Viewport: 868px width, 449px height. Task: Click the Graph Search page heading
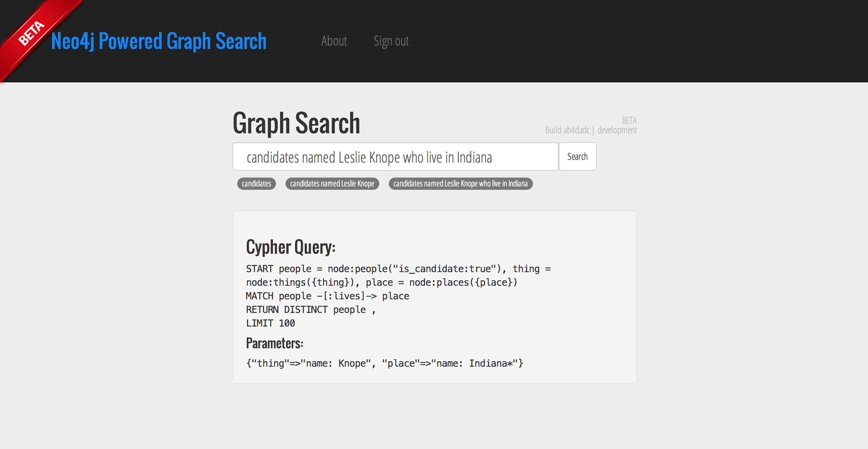(296, 123)
